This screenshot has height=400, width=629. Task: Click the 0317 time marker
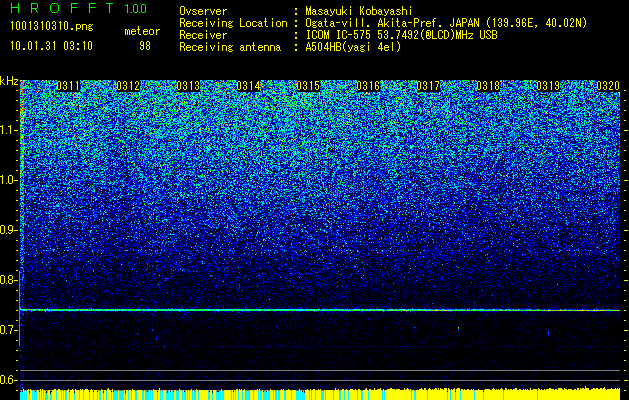point(428,86)
